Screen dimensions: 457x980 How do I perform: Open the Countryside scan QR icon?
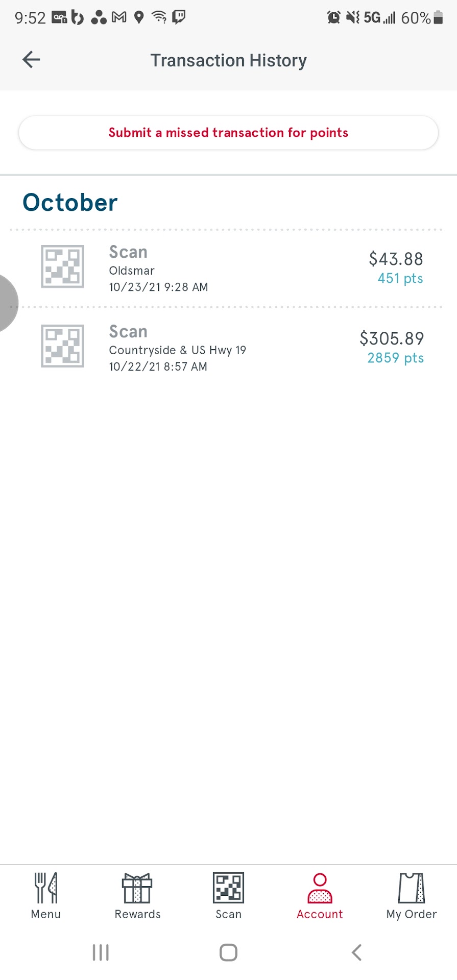point(62,346)
